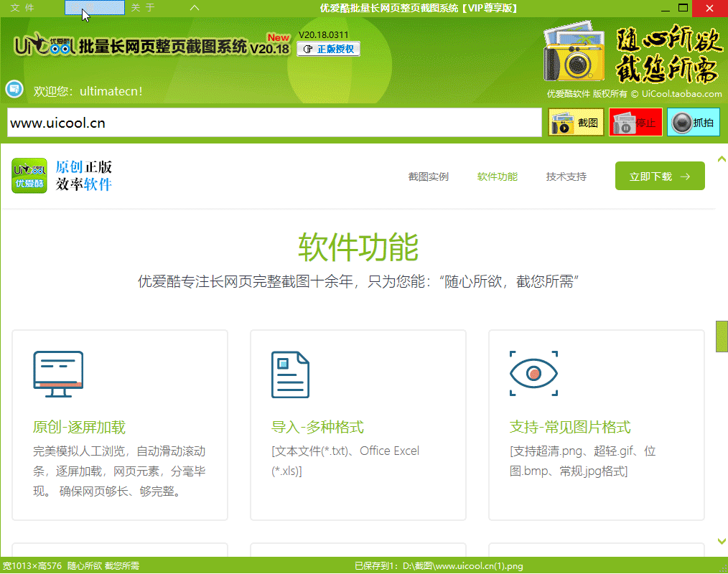
Task: Open the highlighted menu beside 文件
Action: (x=95, y=8)
